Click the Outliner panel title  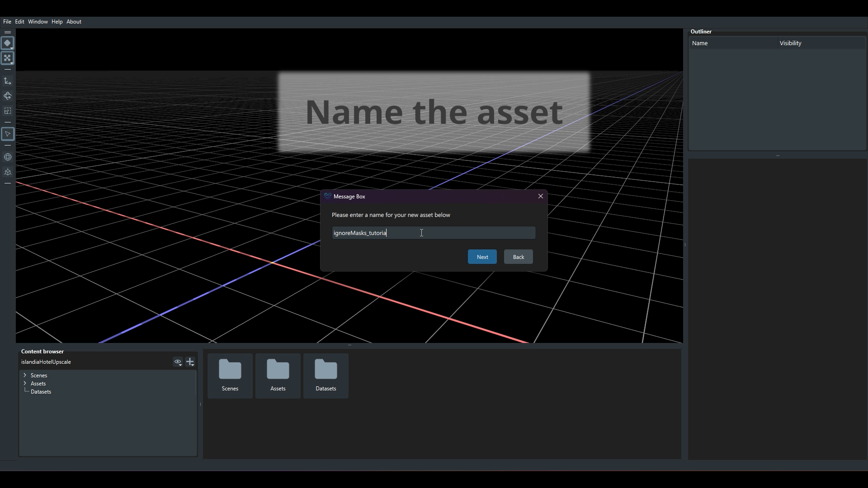[701, 32]
